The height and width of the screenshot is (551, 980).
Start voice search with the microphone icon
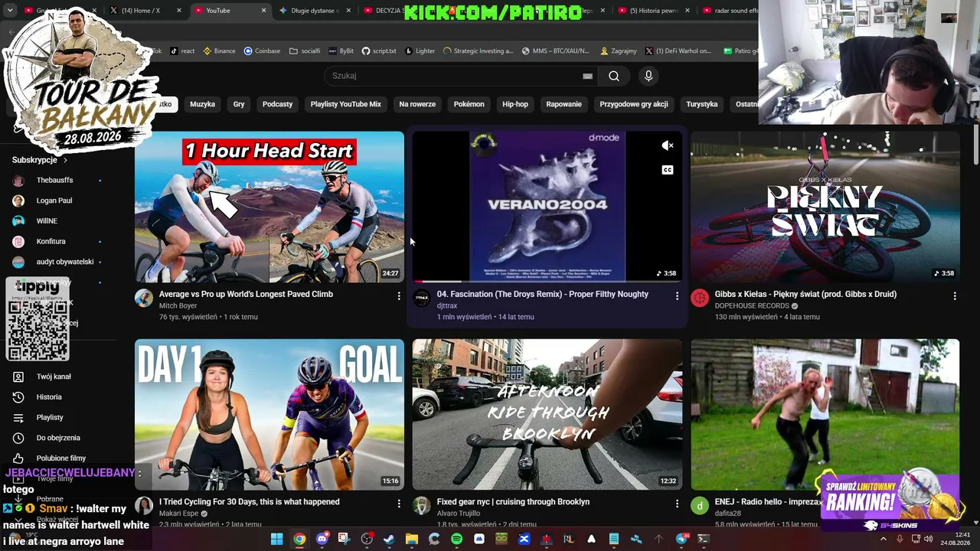point(648,76)
